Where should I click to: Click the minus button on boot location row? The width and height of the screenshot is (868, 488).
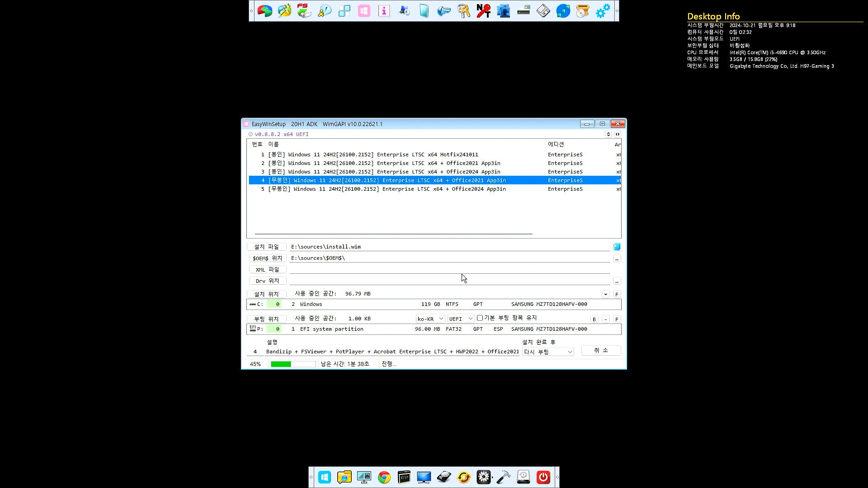[x=606, y=319]
